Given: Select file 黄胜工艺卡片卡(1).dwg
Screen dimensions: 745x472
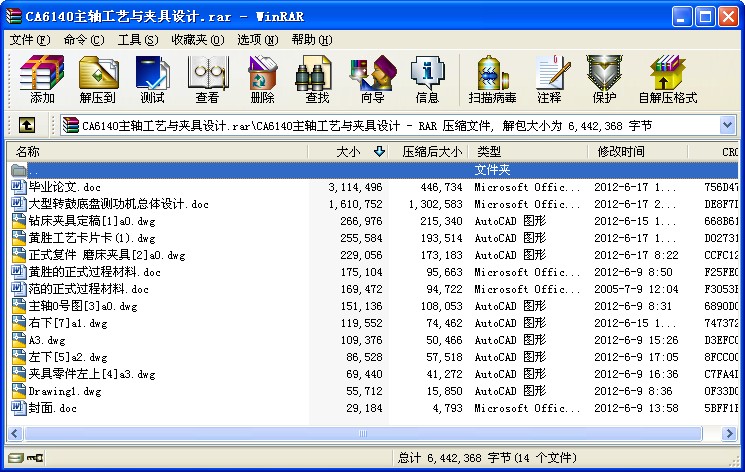Looking at the screenshot, I should (x=92, y=238).
